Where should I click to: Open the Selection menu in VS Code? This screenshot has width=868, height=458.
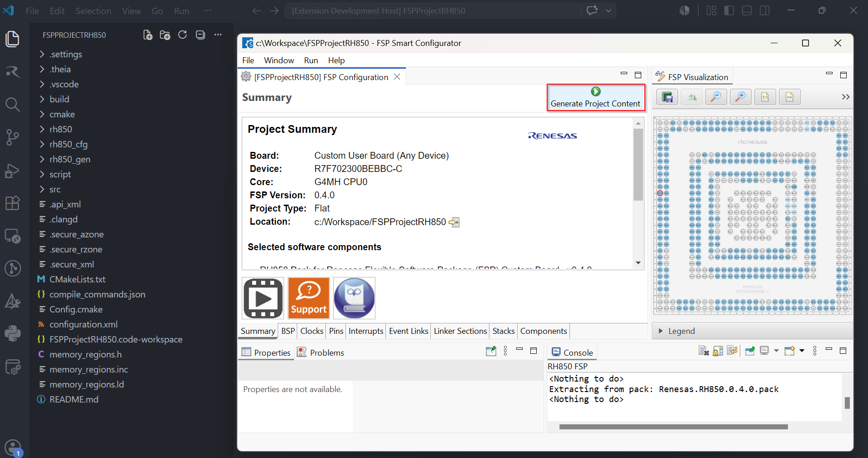[93, 11]
